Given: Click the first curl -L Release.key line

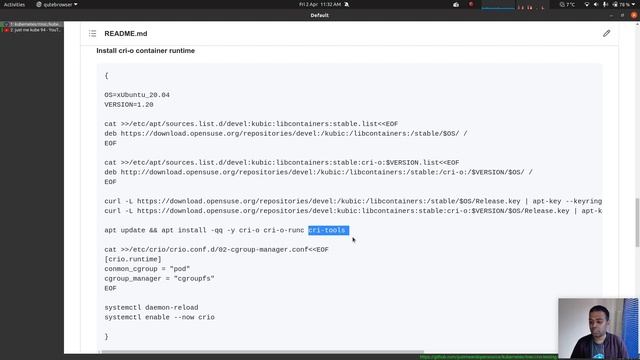Looking at the screenshot, I should pos(353,201).
